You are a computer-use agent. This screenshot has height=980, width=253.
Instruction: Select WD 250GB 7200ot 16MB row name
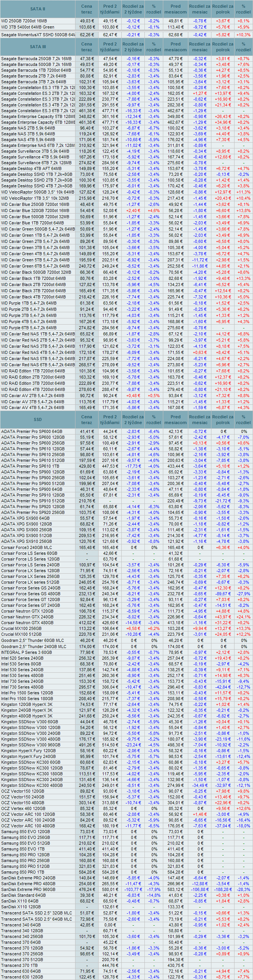click(x=24, y=21)
